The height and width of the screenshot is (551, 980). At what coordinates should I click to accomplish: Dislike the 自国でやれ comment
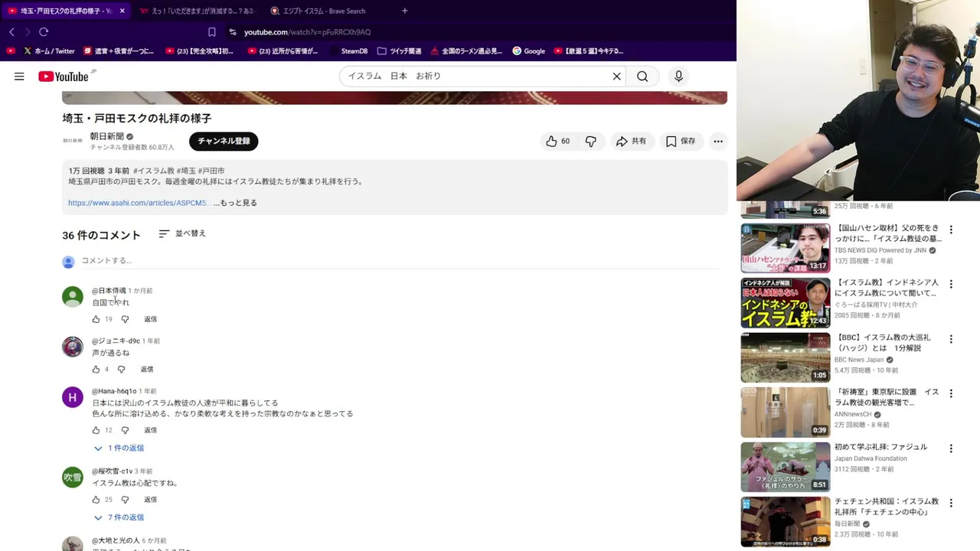coord(125,319)
